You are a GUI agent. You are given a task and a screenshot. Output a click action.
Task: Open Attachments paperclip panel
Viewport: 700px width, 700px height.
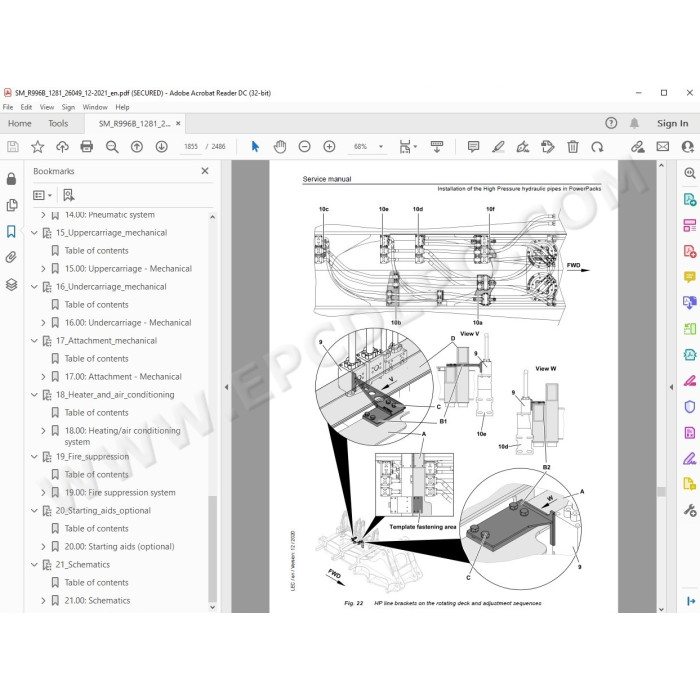tap(11, 257)
